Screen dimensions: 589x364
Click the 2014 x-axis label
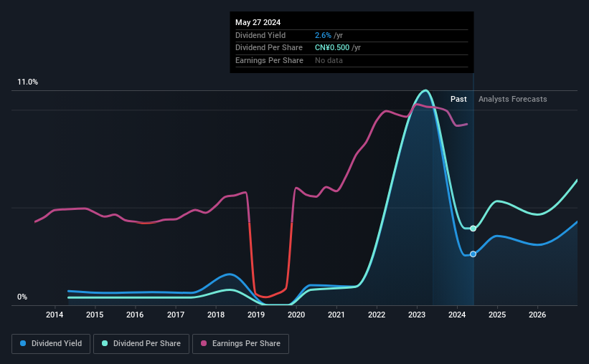pyautogui.click(x=55, y=315)
